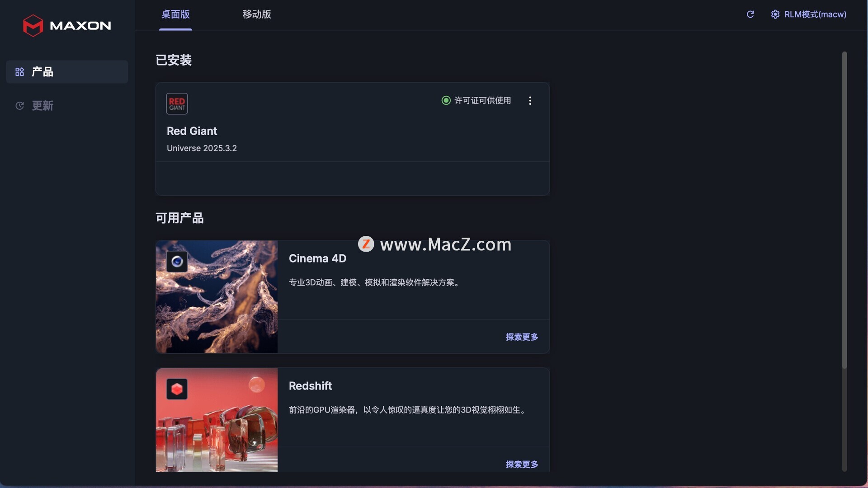Open the Cinema 4D preview thumbnail

(x=217, y=297)
